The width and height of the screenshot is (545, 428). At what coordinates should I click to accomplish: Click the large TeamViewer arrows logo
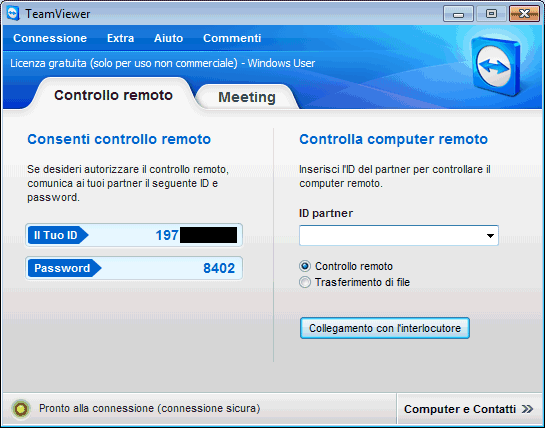click(x=495, y=66)
